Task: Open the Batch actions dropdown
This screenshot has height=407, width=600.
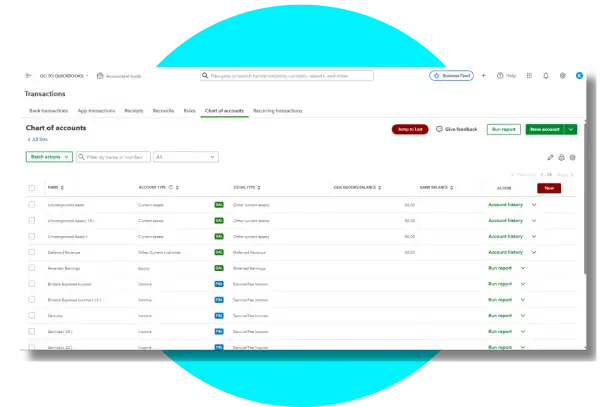Action: click(x=49, y=157)
